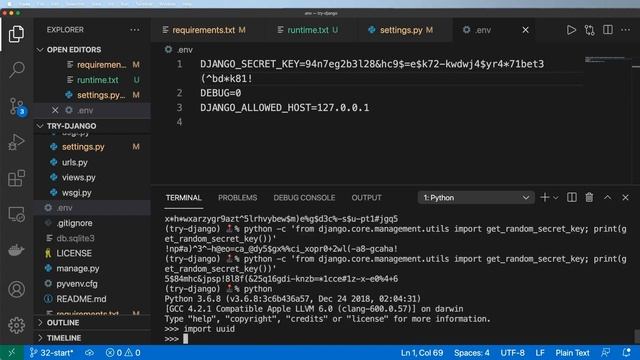Open the launch profile chevron beside new terminal
The height and width of the screenshot is (360, 640).
point(556,198)
